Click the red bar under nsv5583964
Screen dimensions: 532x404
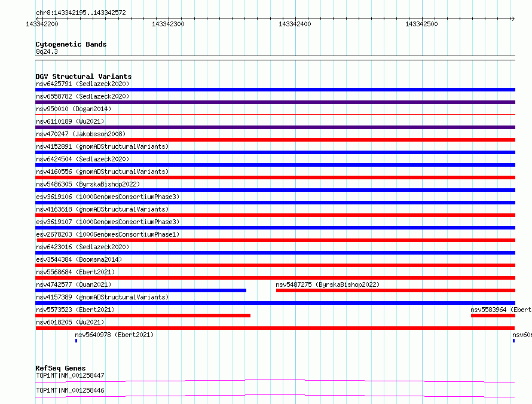(493, 316)
